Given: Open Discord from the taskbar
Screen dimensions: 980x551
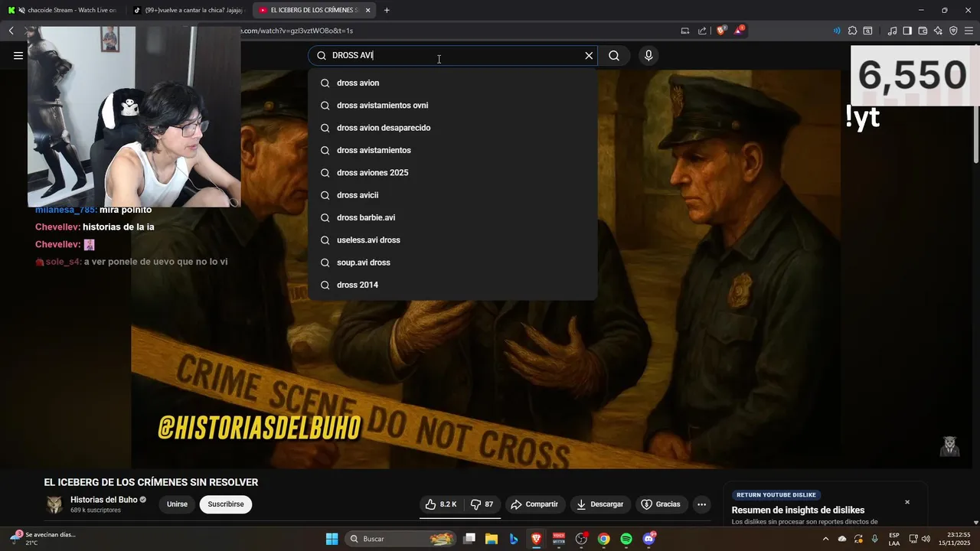Looking at the screenshot, I should (x=648, y=539).
